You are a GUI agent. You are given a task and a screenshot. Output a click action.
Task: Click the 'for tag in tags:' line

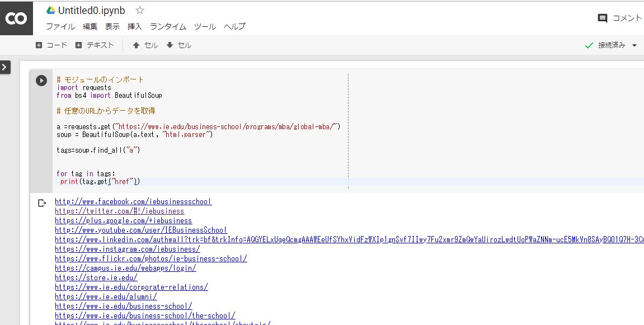[x=86, y=173]
